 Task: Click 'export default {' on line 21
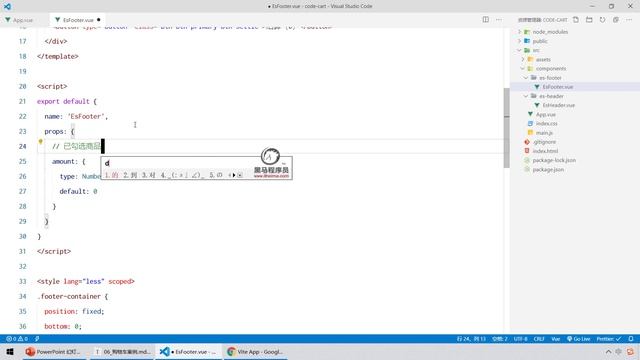67,101
